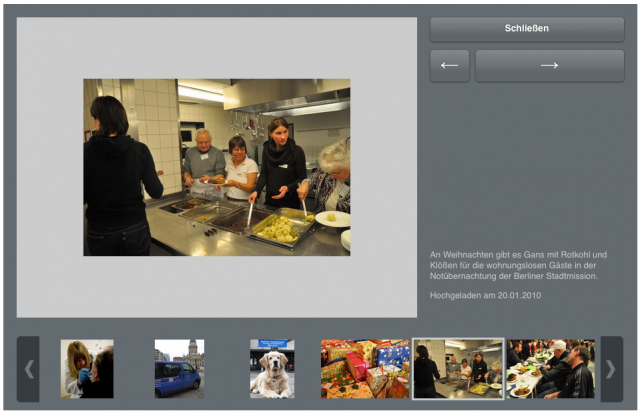Open the dinner table guests thumbnail
Image resolution: width=640 pixels, height=413 pixels.
551,369
